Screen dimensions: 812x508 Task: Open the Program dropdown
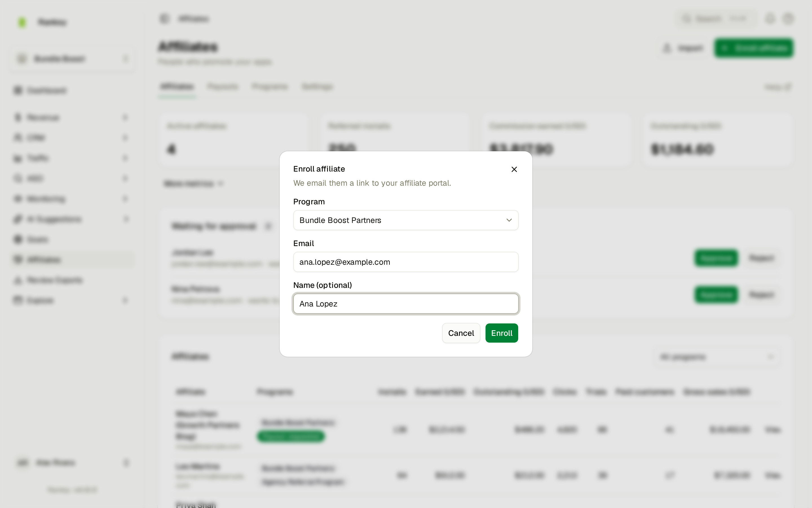coord(406,220)
